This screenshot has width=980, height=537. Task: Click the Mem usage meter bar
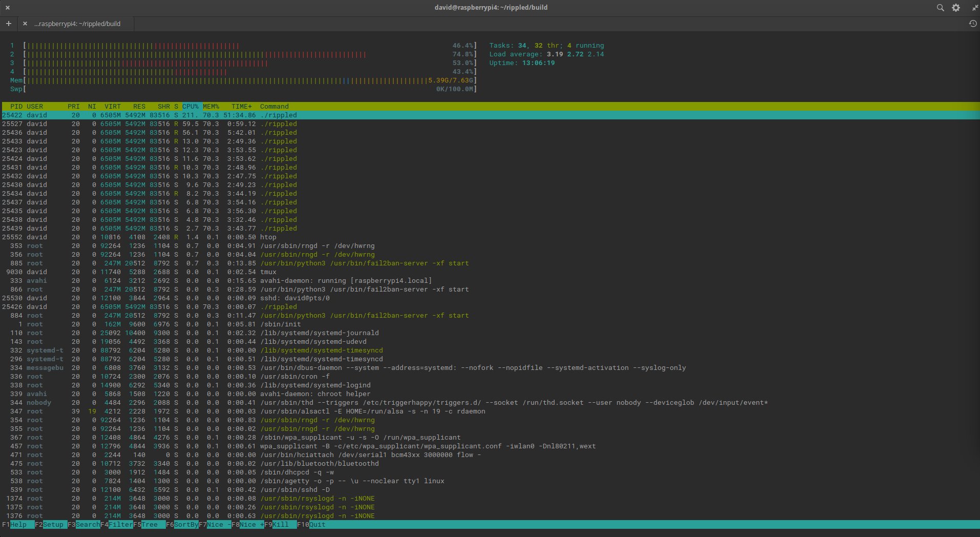(x=244, y=80)
